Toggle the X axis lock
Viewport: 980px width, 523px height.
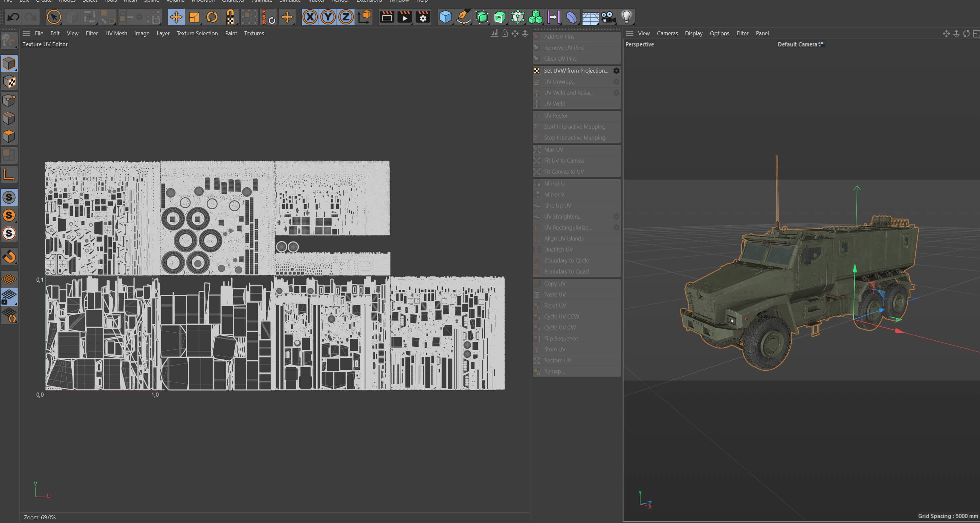tap(310, 17)
